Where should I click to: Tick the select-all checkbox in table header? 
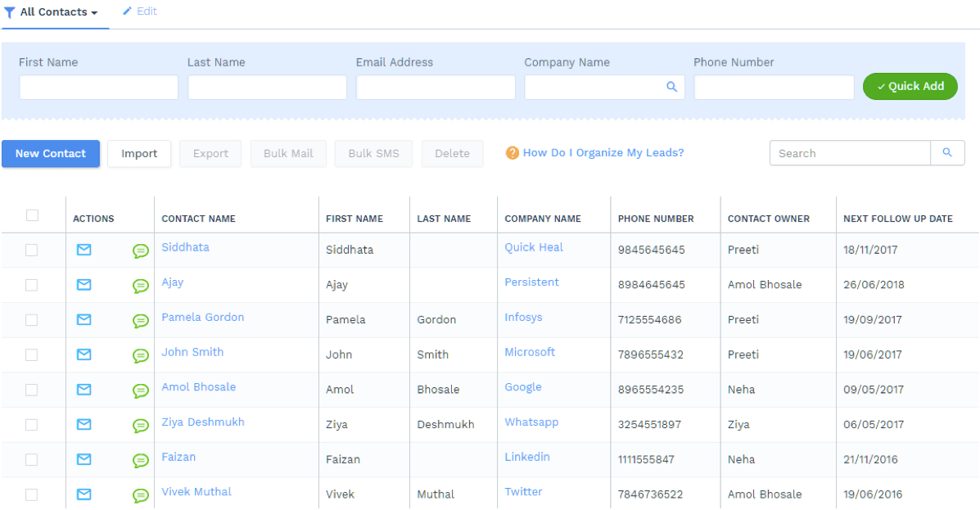[x=33, y=215]
